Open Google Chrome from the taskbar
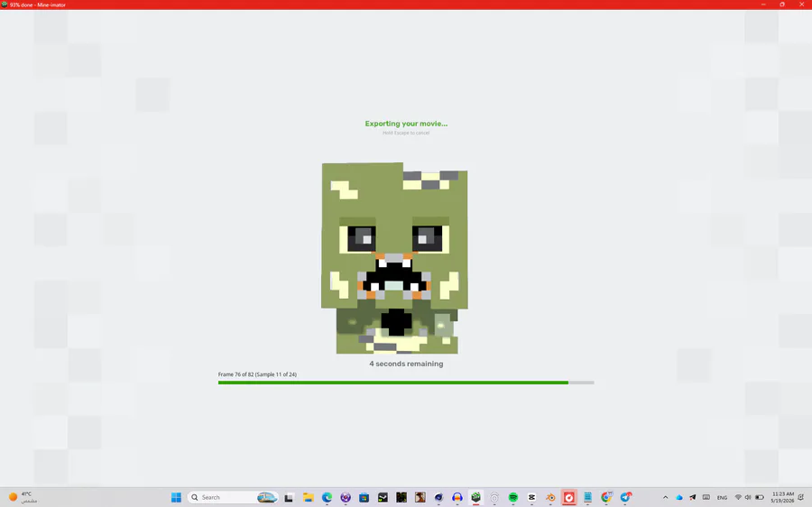 (606, 497)
